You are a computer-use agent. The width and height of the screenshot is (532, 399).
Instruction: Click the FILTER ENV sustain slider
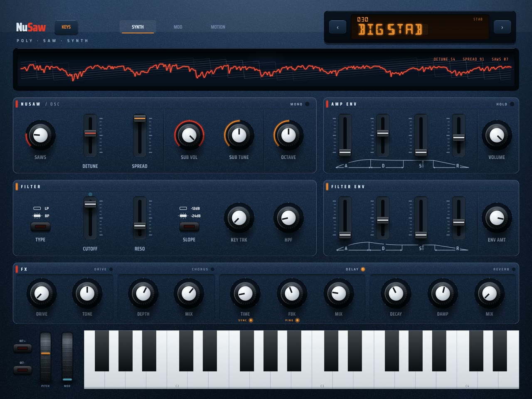[421, 218]
